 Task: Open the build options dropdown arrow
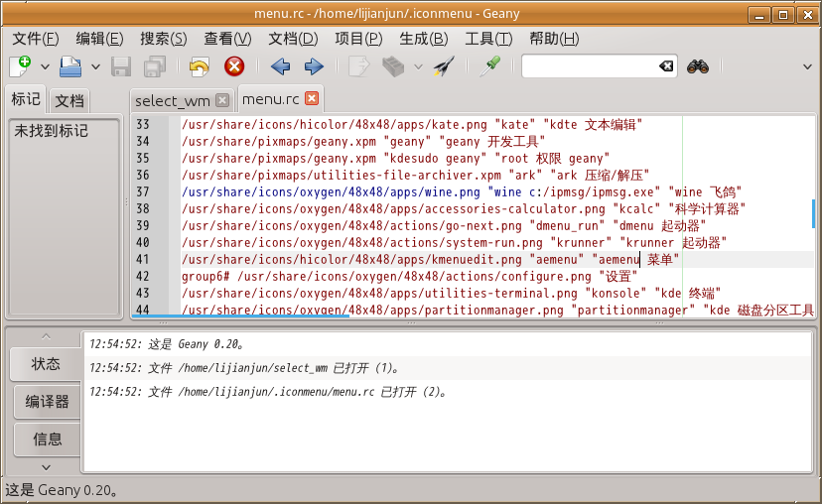(418, 67)
